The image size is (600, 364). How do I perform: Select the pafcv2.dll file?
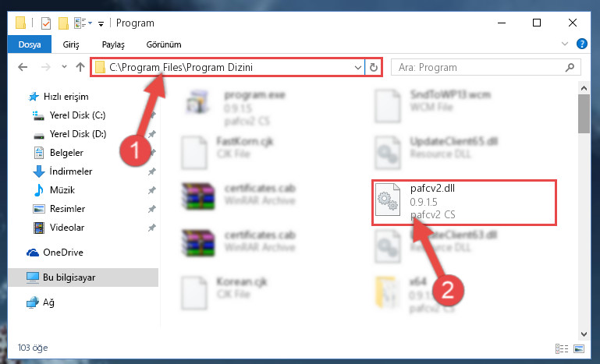[464, 202]
